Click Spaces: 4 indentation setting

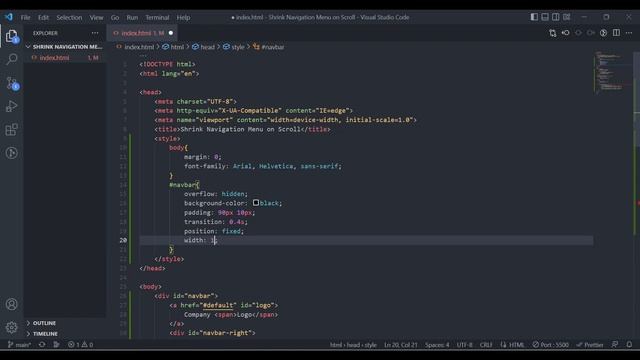click(437, 344)
